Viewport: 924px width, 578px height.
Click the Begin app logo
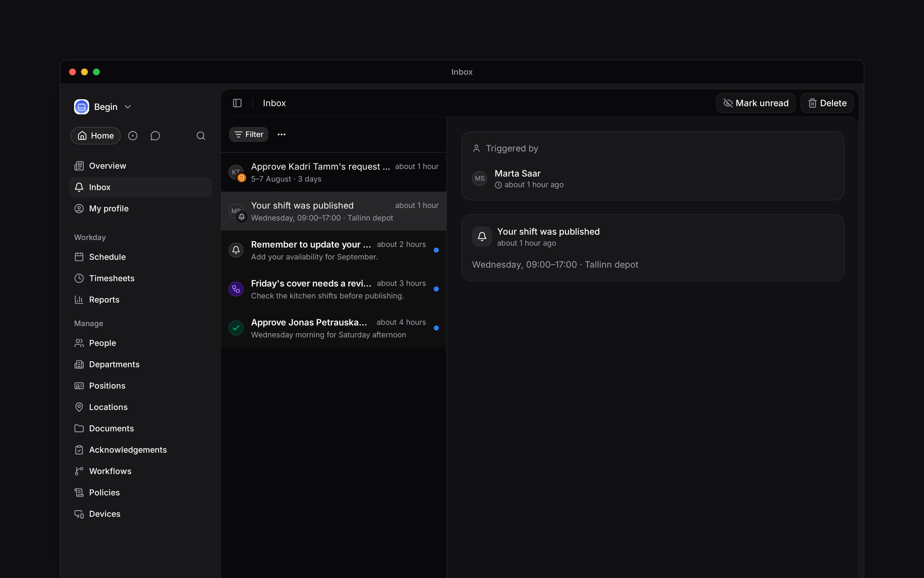pos(81,107)
